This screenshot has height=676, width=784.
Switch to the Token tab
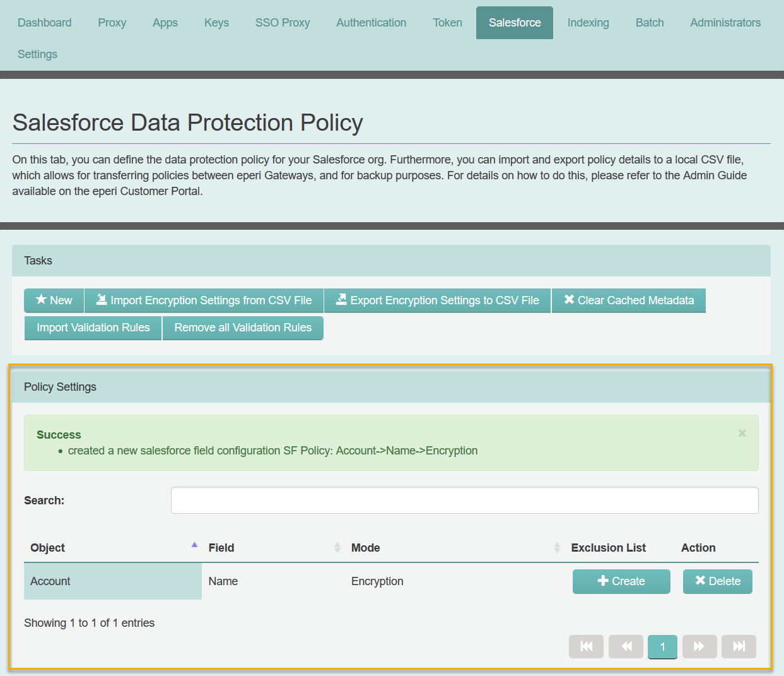tap(447, 23)
